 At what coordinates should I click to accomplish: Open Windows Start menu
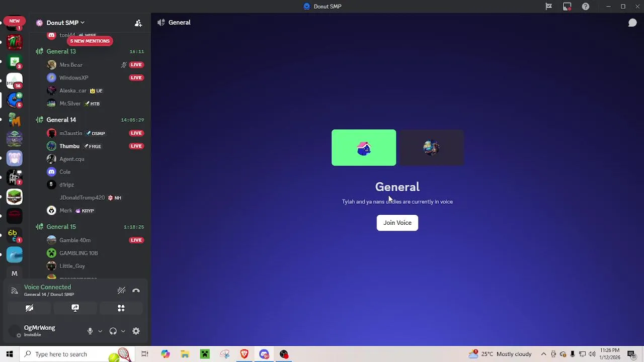10,354
